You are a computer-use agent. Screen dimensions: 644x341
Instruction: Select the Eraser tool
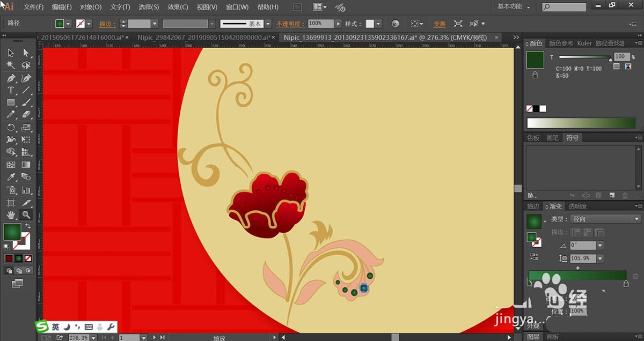[26, 115]
